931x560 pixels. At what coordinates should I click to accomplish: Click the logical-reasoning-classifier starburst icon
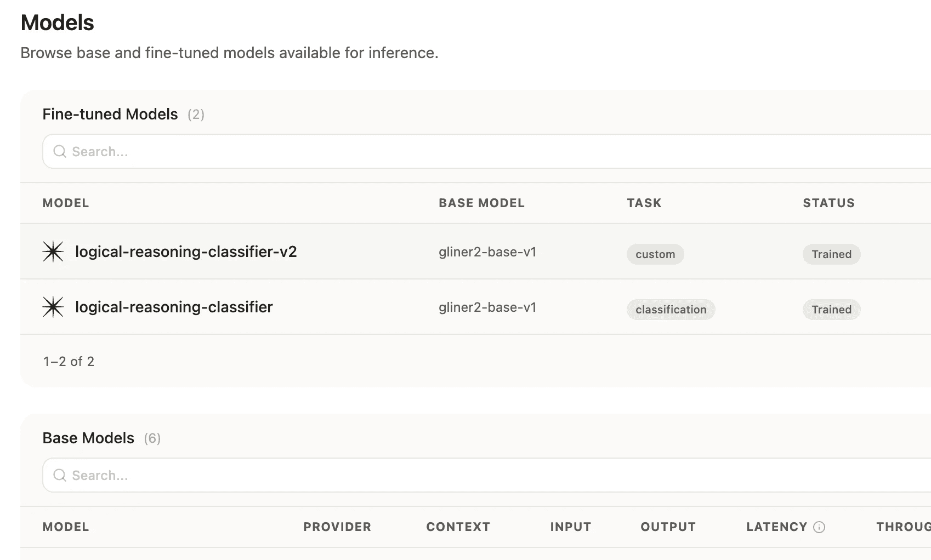point(53,307)
